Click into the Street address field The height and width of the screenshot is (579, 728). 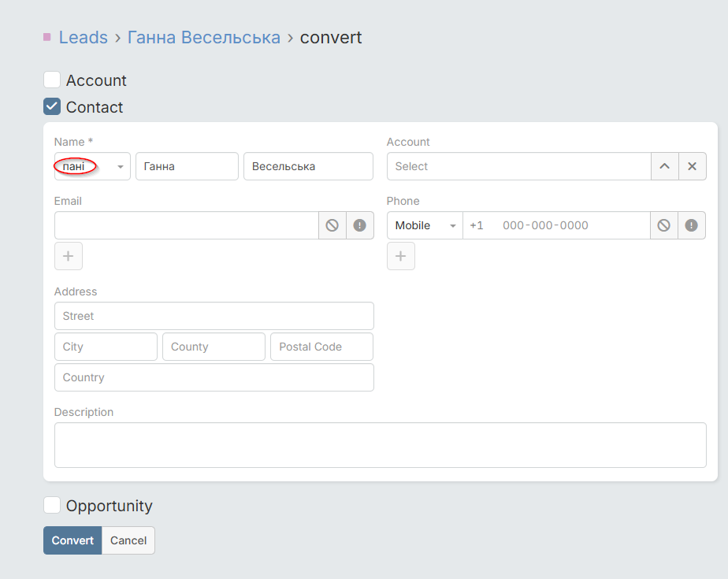click(214, 316)
